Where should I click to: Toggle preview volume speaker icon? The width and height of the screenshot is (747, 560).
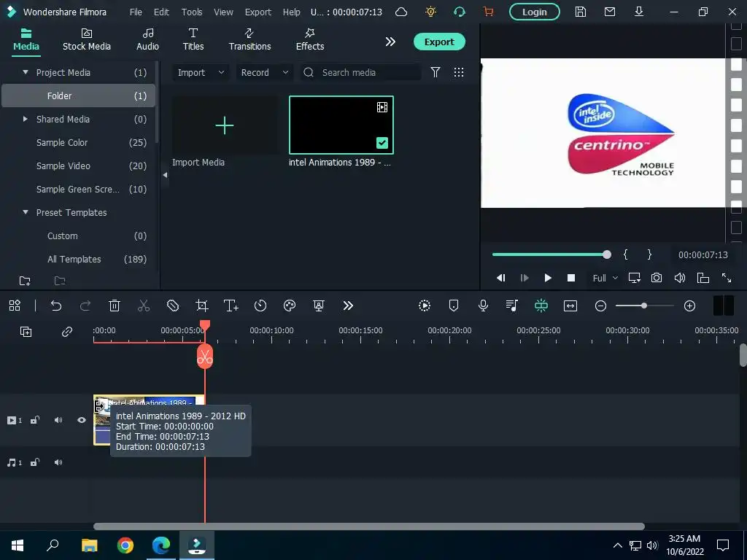coord(680,278)
